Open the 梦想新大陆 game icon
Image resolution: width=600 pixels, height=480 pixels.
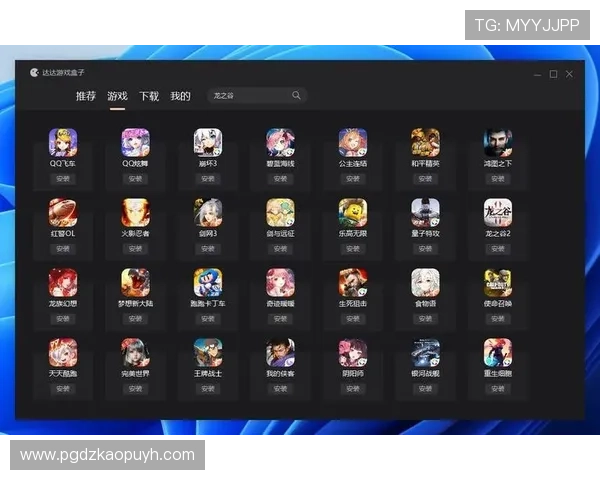click(135, 282)
